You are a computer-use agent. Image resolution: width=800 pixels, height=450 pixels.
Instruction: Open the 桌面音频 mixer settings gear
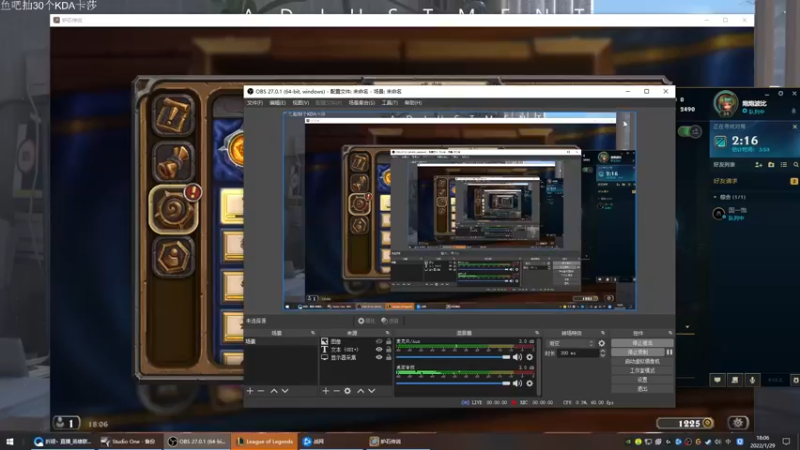[530, 383]
